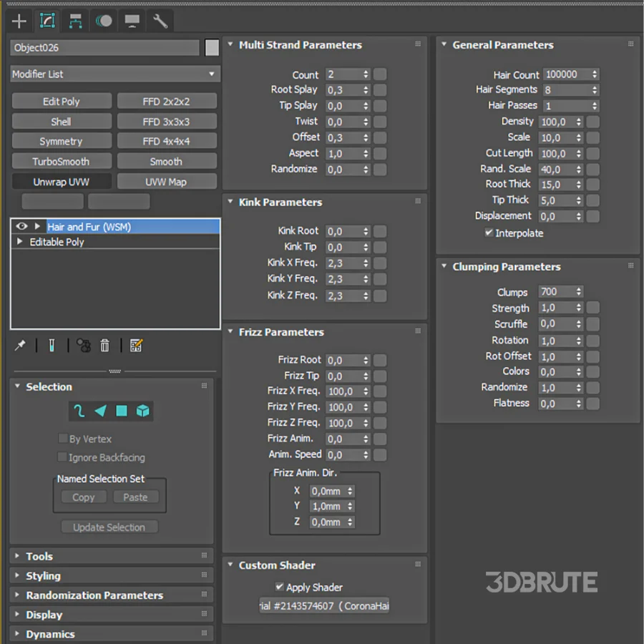This screenshot has height=644, width=644.
Task: Click Tip Thick spinner arrows
Action: pyautogui.click(x=578, y=200)
